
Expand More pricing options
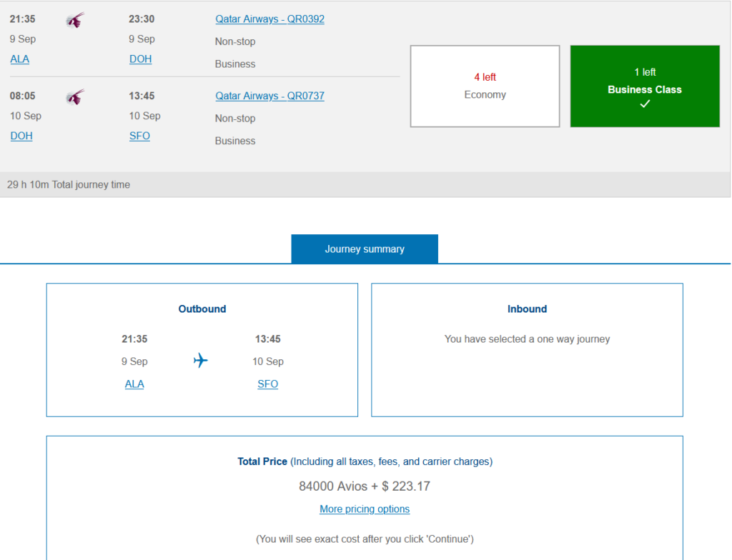point(365,509)
